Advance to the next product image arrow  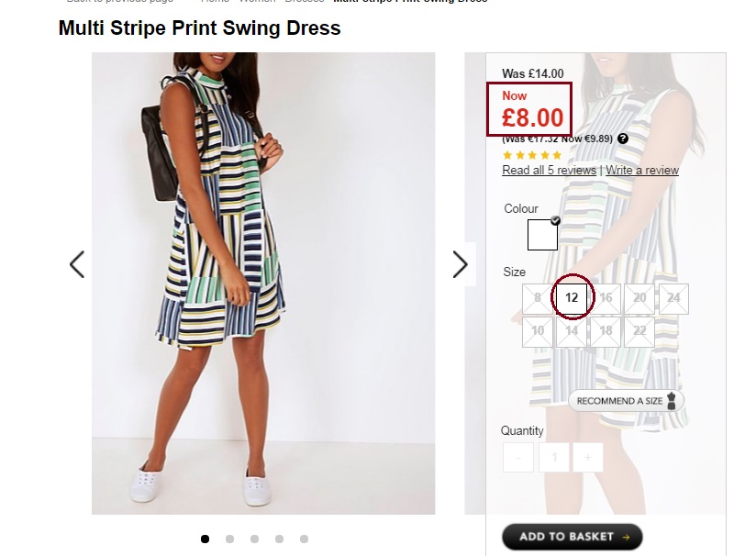(x=460, y=264)
